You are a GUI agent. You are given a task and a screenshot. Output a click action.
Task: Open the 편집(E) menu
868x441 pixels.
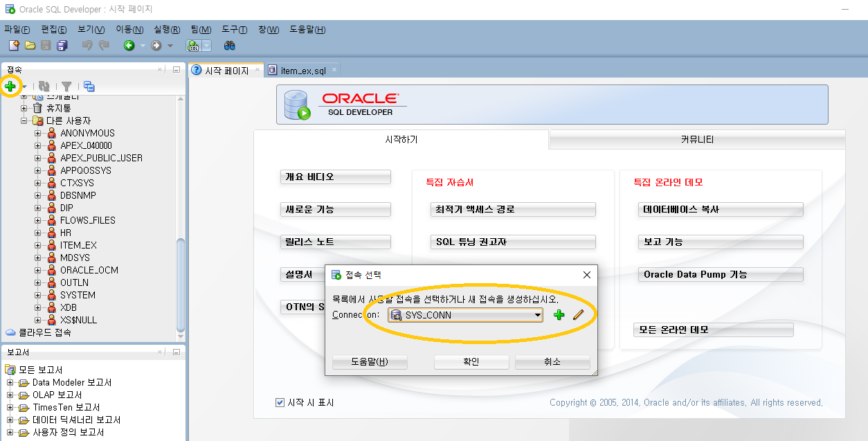(54, 29)
